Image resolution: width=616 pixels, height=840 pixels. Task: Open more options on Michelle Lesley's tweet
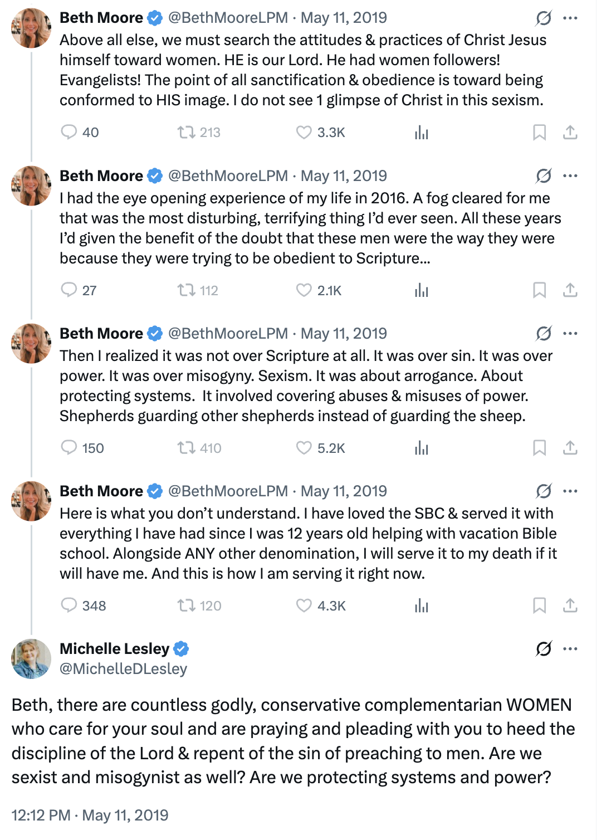click(570, 649)
